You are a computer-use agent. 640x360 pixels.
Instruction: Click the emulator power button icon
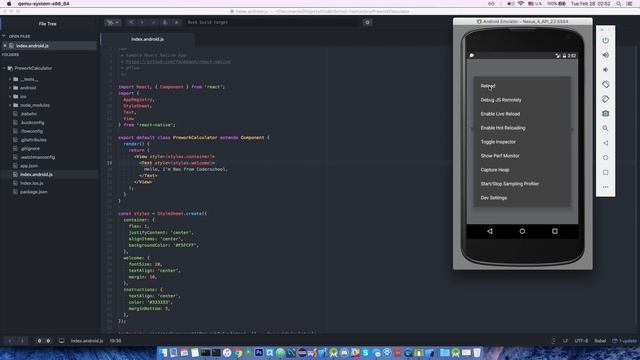point(606,40)
